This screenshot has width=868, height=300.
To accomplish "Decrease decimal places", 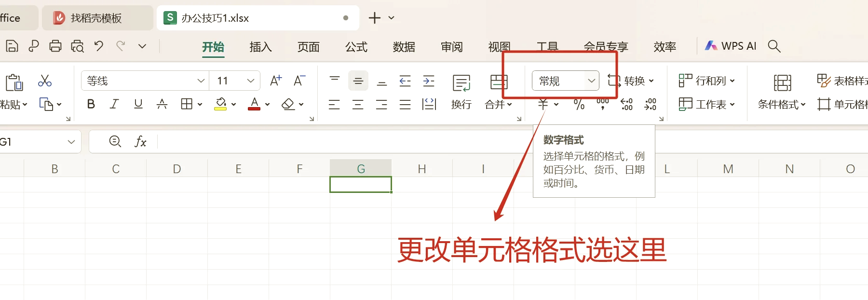I will 650,104.
